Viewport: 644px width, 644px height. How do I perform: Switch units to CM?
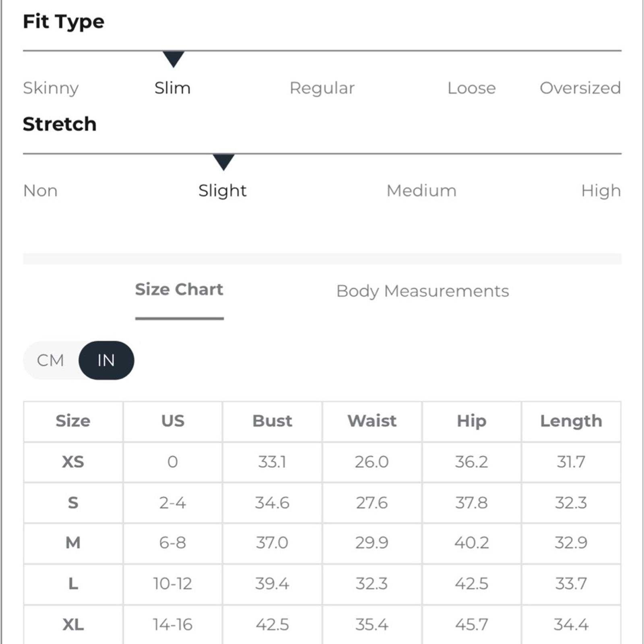click(51, 360)
